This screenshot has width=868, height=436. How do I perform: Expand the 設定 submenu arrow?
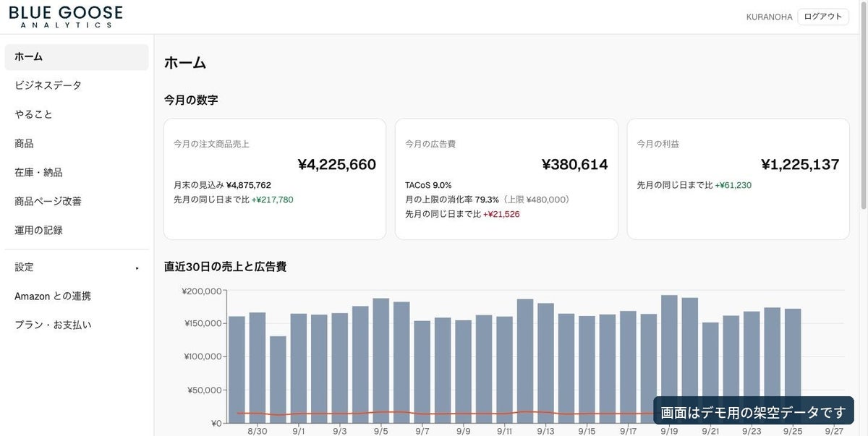pos(137,268)
